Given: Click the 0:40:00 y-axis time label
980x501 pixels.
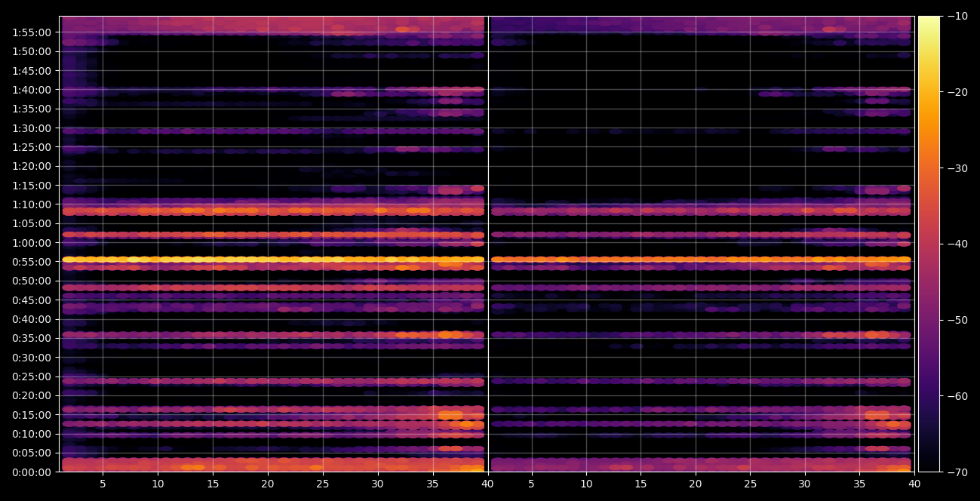Looking at the screenshot, I should pyautogui.click(x=32, y=319).
